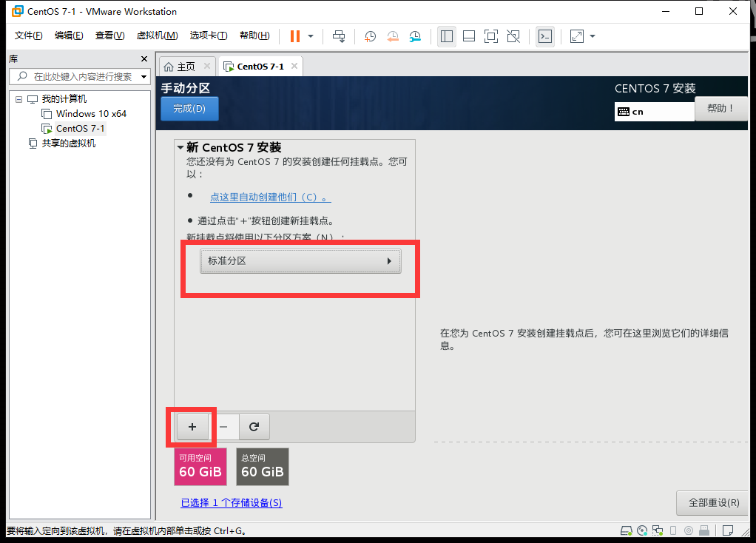Click the 帮助！ help button
The width and height of the screenshot is (756, 543).
pos(720,109)
